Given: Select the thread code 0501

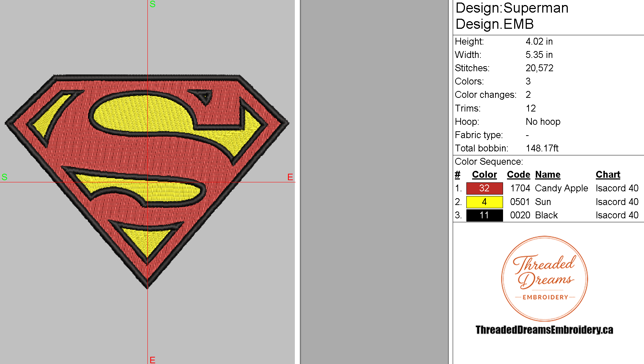Looking at the screenshot, I should pos(520,202).
